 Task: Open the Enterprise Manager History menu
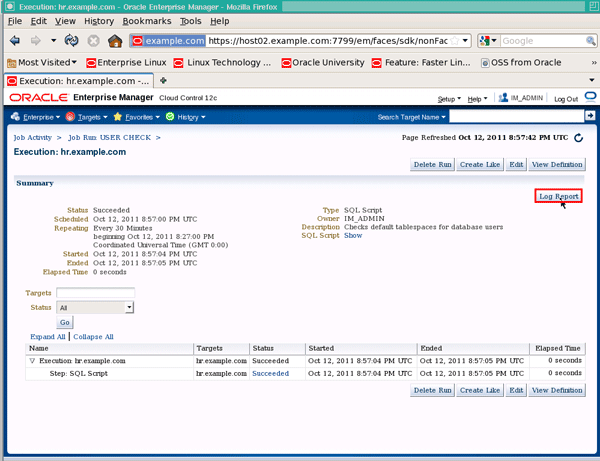click(186, 117)
